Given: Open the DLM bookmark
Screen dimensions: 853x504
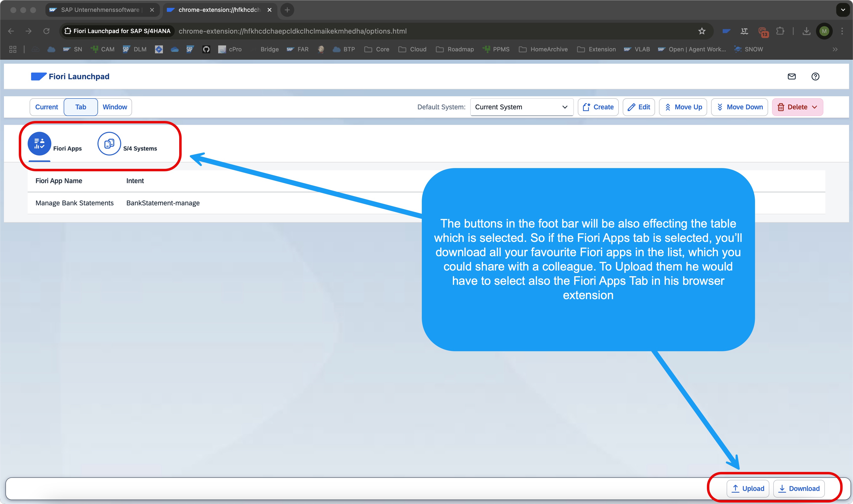Looking at the screenshot, I should click(135, 49).
